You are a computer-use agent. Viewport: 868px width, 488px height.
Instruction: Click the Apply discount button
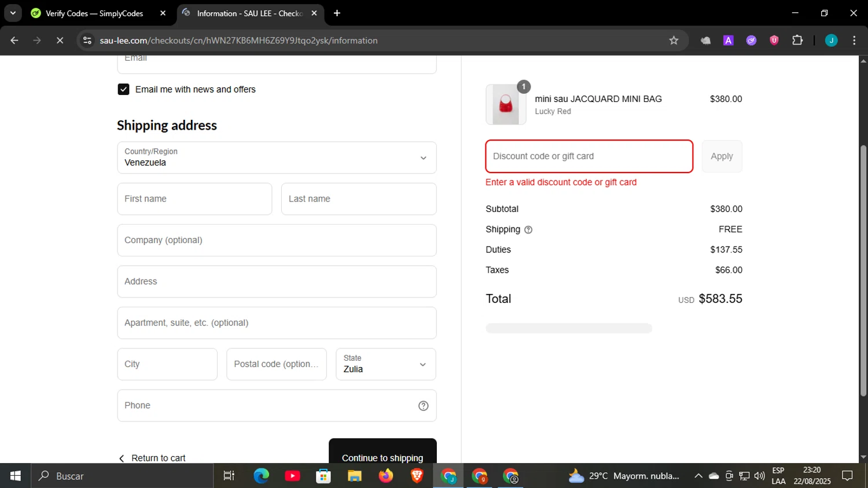tap(722, 156)
